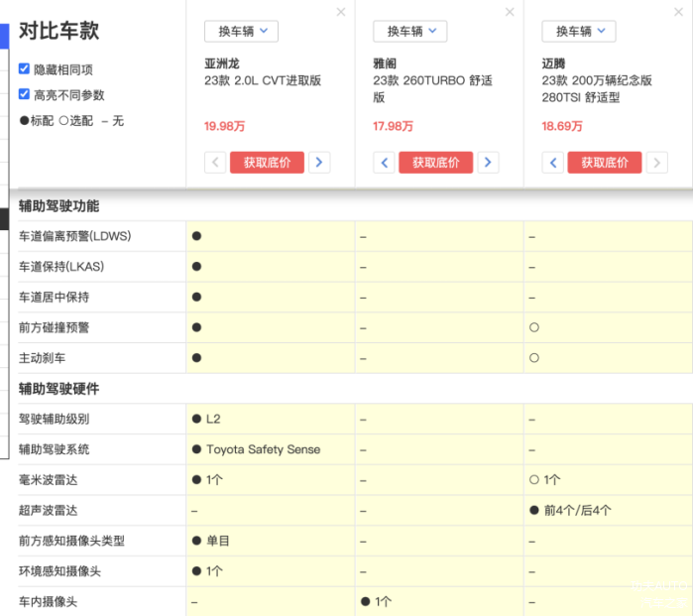693x616 pixels.
Task: Uncheck 高亮不同参数 checkbox
Action: (25, 94)
